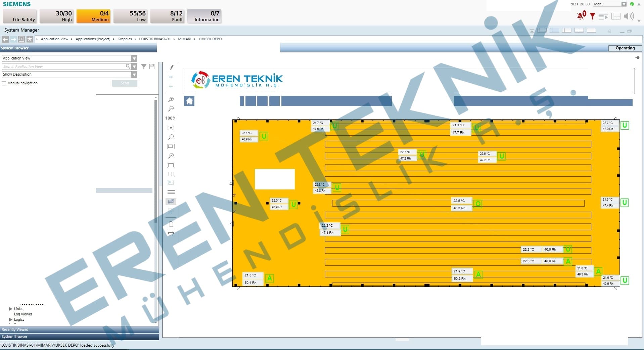Select the pencil edit tool
644x350 pixels.
171,68
